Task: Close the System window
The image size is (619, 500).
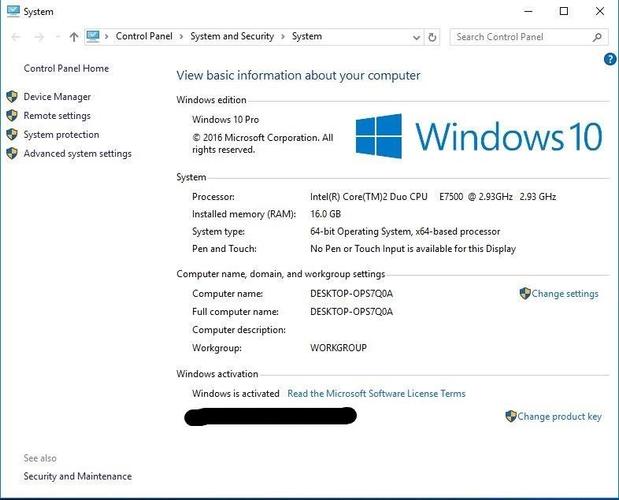Action: click(600, 11)
